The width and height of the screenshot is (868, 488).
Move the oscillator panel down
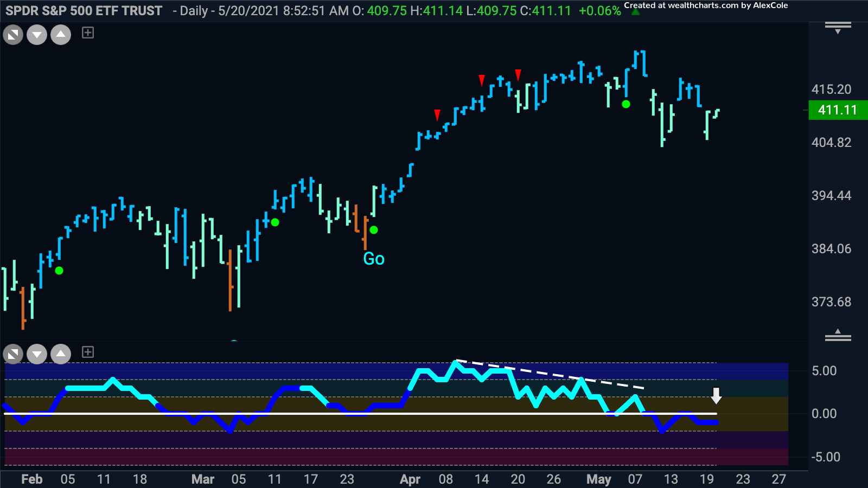[x=37, y=355]
